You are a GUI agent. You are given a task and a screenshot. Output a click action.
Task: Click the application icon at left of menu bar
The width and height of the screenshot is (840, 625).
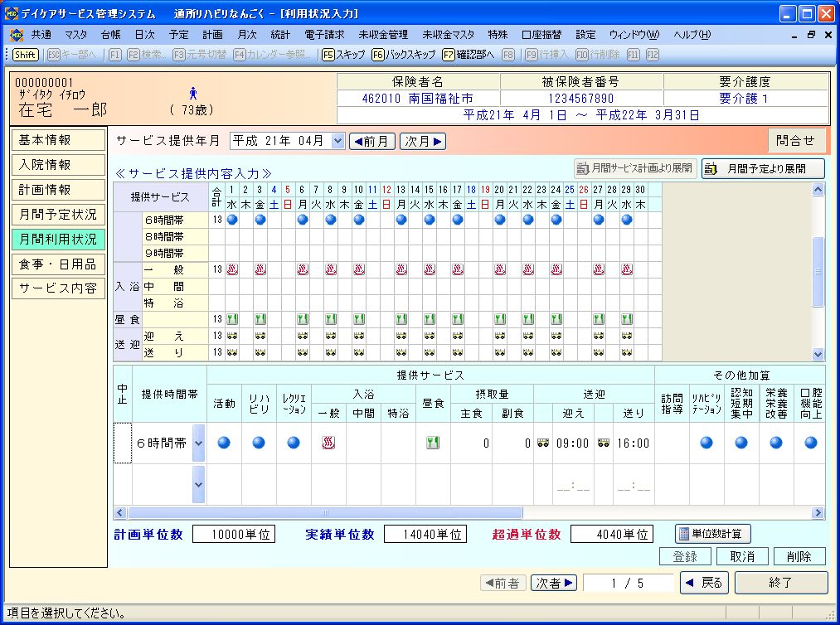[16, 35]
